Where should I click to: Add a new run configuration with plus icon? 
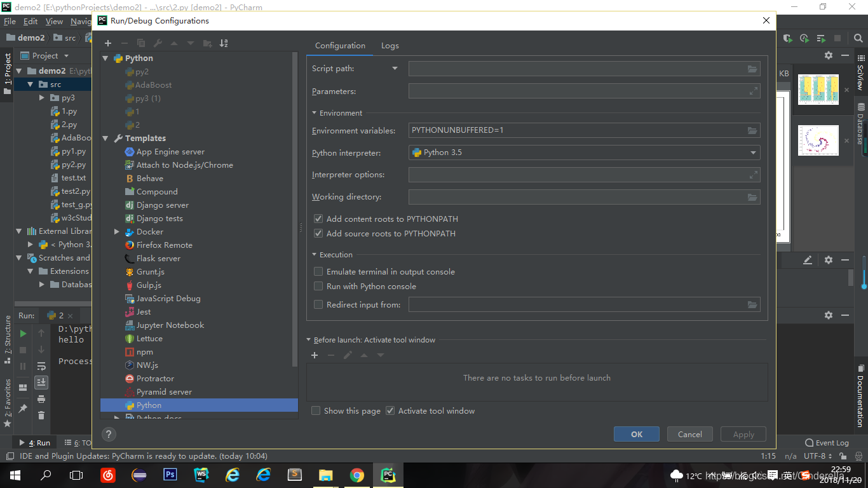click(x=108, y=43)
